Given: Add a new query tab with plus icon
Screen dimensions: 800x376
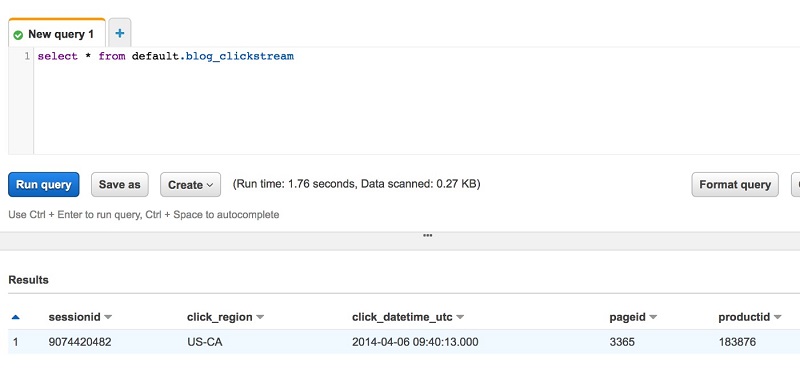Looking at the screenshot, I should [119, 34].
